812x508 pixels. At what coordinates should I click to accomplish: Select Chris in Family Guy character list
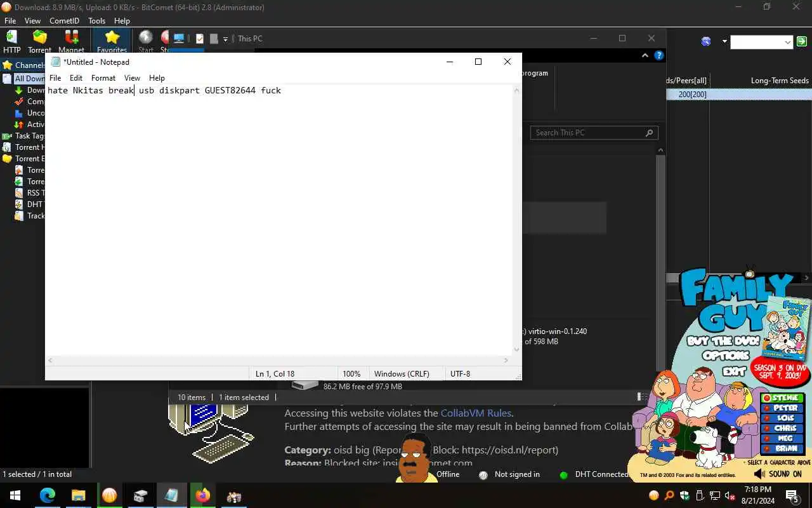pos(782,429)
